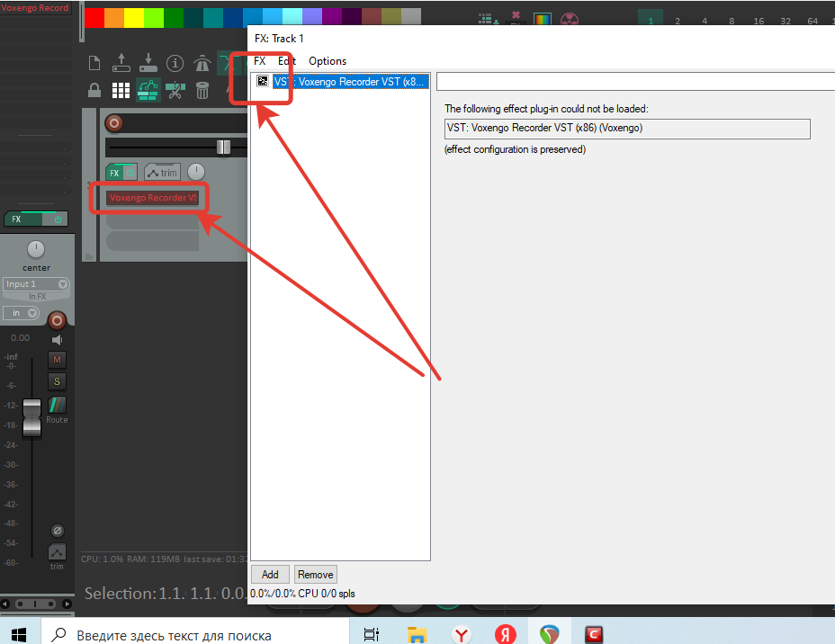The width and height of the screenshot is (835, 644).
Task: Select the gray color swatch
Action: click(x=411, y=17)
